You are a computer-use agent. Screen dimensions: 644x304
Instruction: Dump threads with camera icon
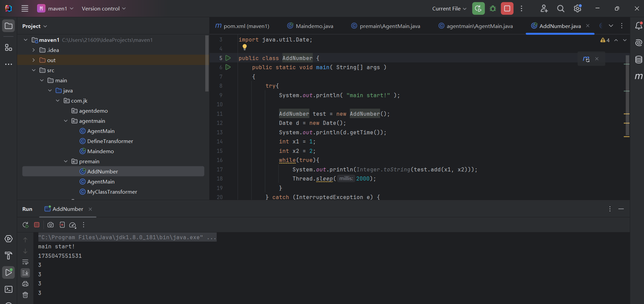pos(51,225)
